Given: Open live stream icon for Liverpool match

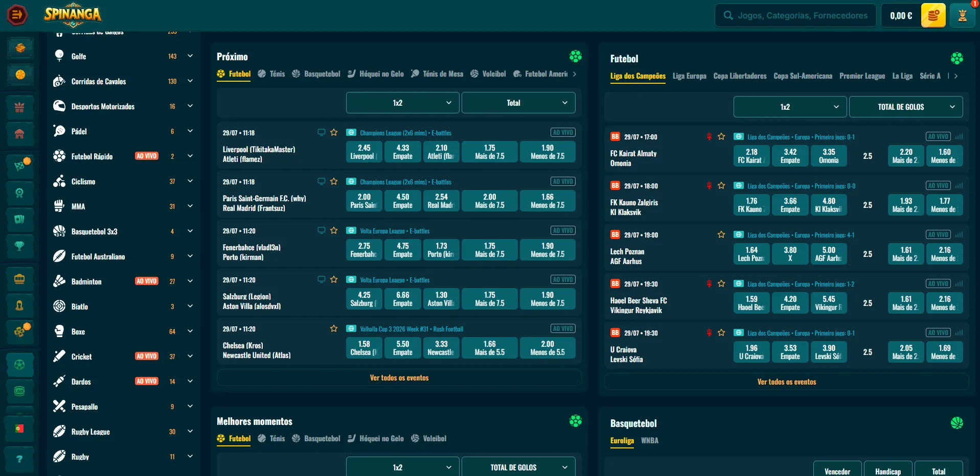Looking at the screenshot, I should pos(322,132).
